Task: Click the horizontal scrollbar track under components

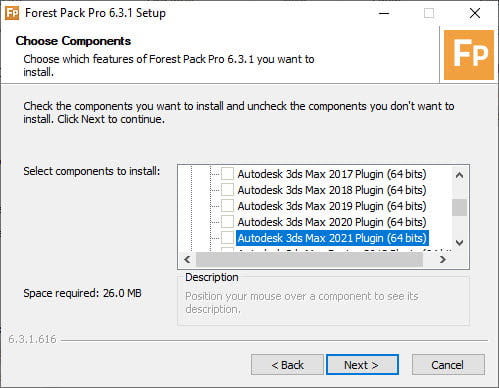Action: (309, 259)
